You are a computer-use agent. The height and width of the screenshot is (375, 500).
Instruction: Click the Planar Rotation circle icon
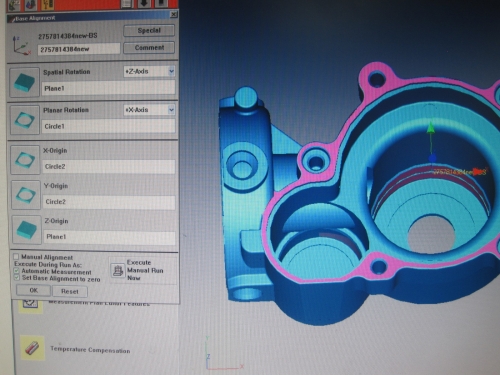25,120
